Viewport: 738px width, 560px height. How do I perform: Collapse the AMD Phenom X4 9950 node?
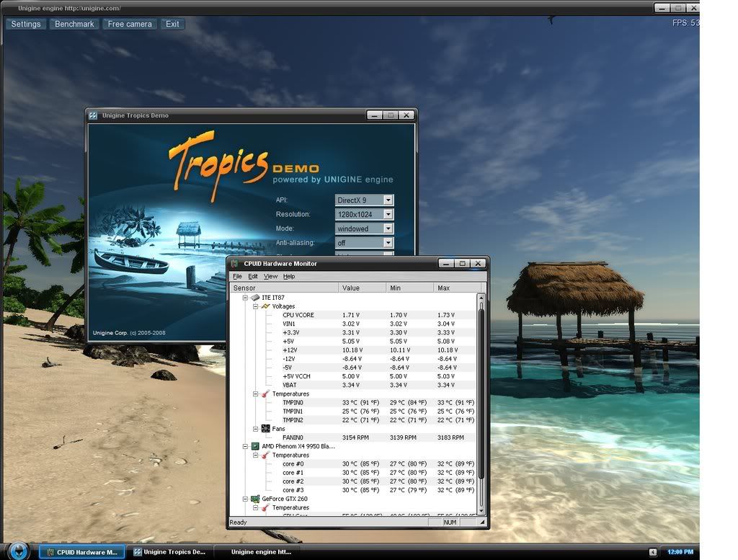click(x=245, y=446)
